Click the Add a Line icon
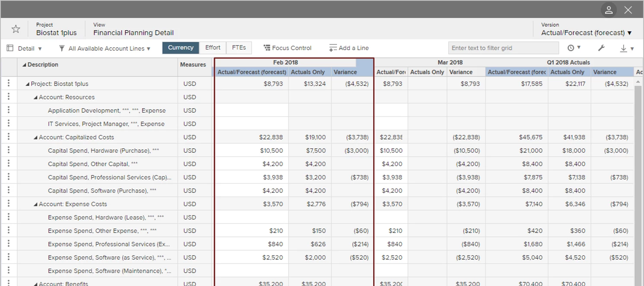 332,47
